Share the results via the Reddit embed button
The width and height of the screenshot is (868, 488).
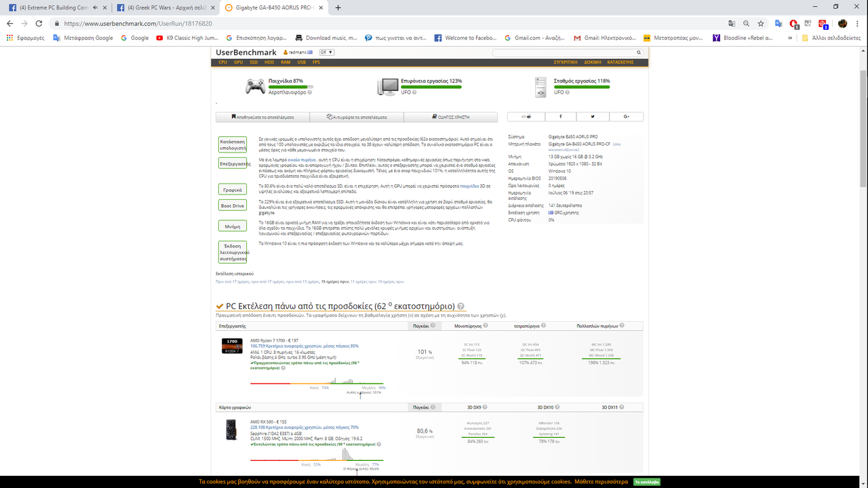526,117
